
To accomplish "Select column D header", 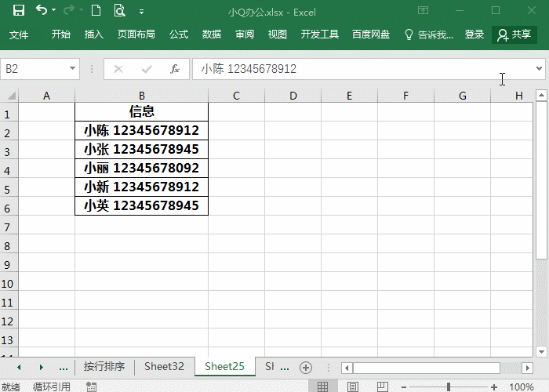I will click(x=293, y=96).
